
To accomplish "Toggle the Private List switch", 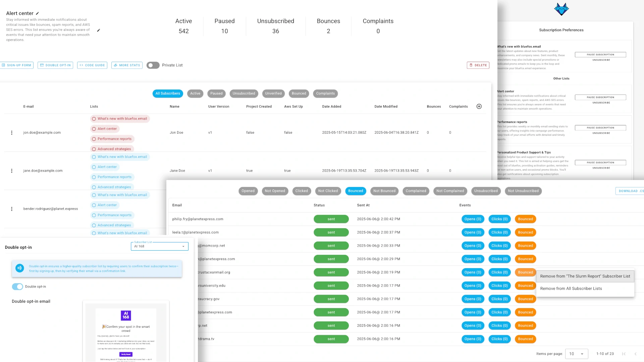I will pyautogui.click(x=153, y=65).
